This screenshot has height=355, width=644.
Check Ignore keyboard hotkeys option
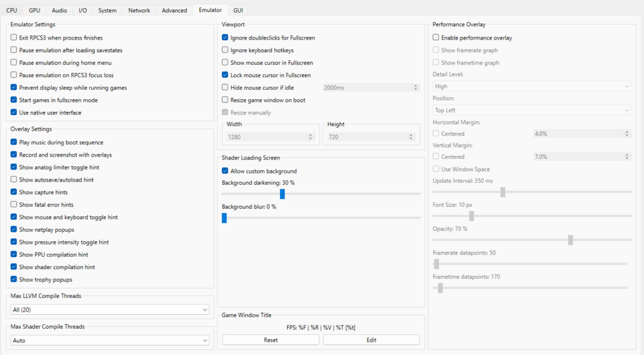pyautogui.click(x=226, y=50)
